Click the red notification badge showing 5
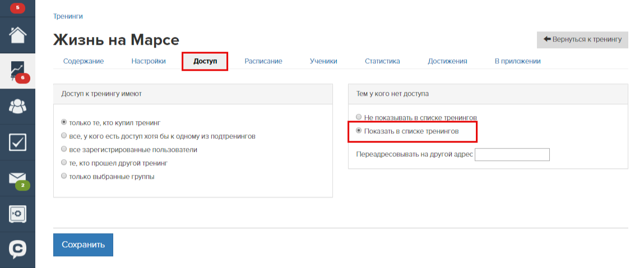The image size is (644, 268). point(17,7)
